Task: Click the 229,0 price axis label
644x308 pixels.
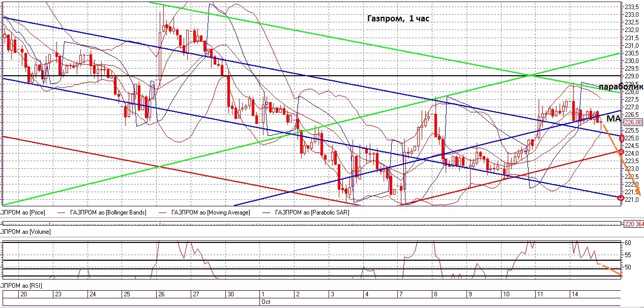Action: pyautogui.click(x=631, y=76)
